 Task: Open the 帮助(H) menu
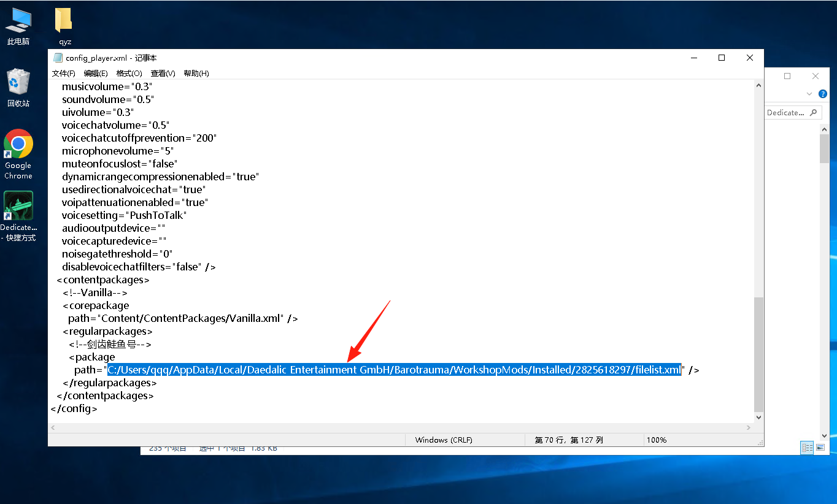[196, 73]
